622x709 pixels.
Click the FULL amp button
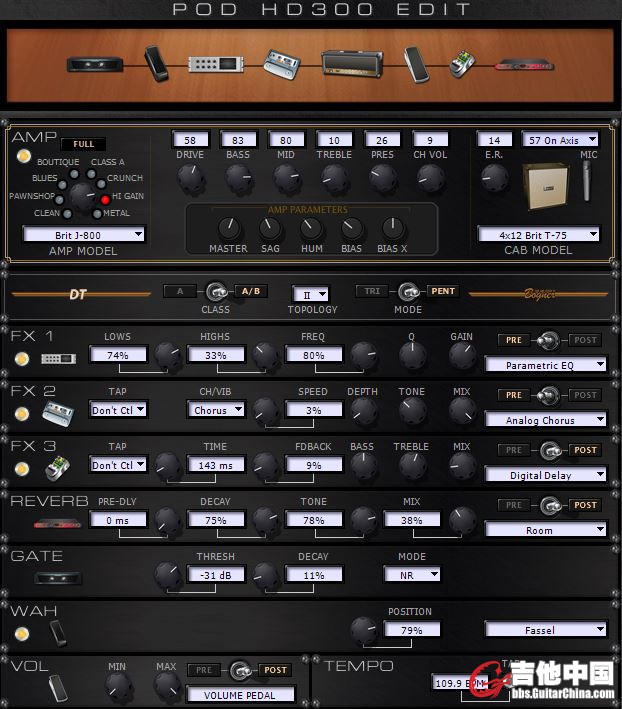(x=83, y=144)
